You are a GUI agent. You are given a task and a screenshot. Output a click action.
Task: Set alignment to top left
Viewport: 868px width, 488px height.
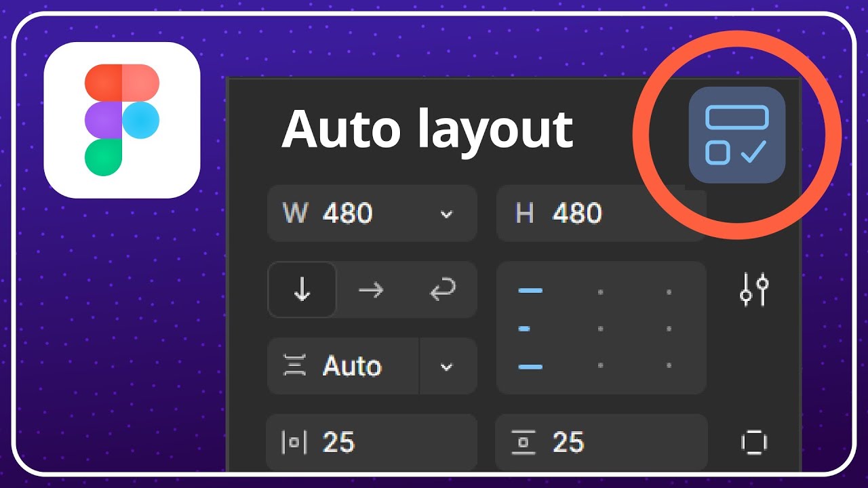530,291
